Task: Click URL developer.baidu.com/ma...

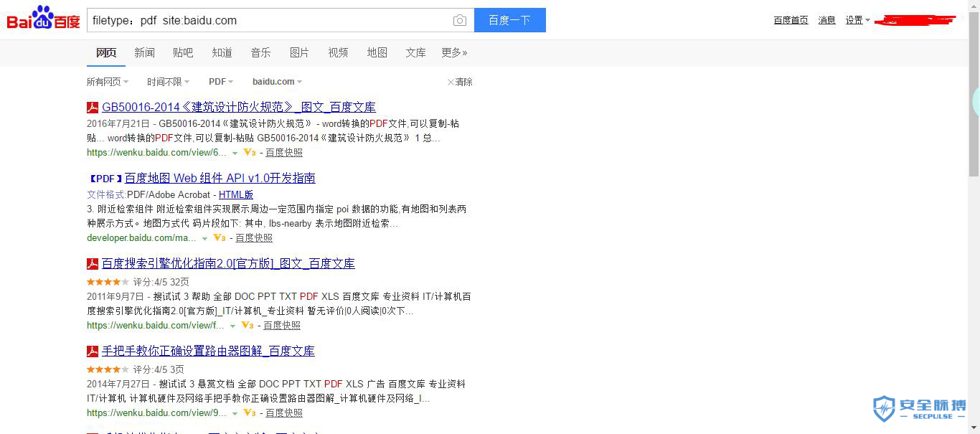Action: point(141,238)
